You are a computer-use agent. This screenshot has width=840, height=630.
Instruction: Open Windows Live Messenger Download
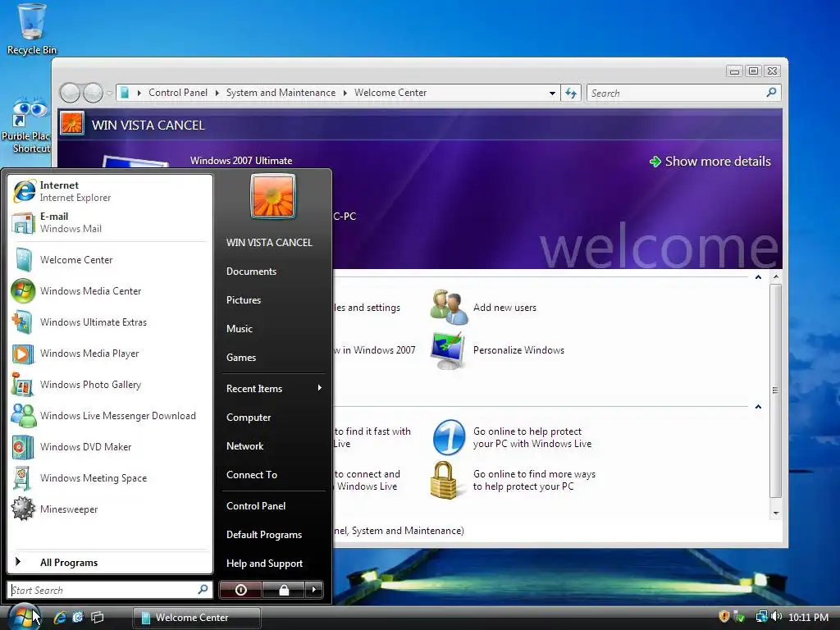[x=110, y=416]
